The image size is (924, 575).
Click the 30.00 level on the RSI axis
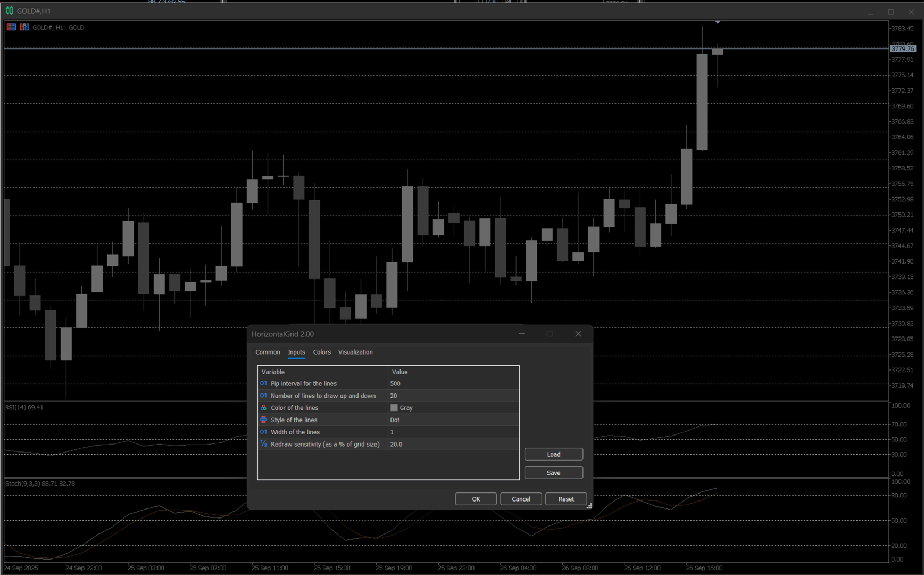(899, 454)
